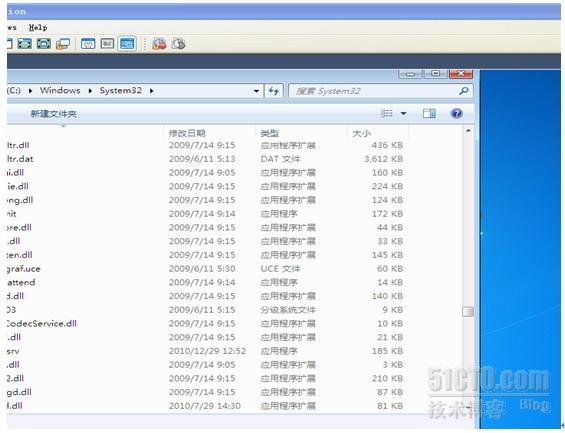Image resolution: width=565 pixels, height=433 pixels.
Task: Click the gray window toolbar icon
Action: tap(107, 44)
